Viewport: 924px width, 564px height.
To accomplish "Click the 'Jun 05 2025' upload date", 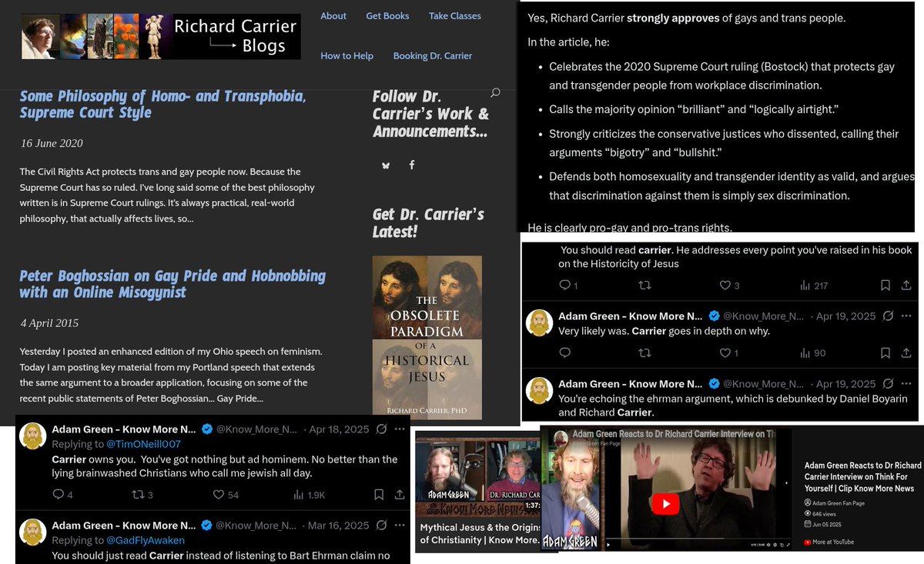I will pos(826,524).
